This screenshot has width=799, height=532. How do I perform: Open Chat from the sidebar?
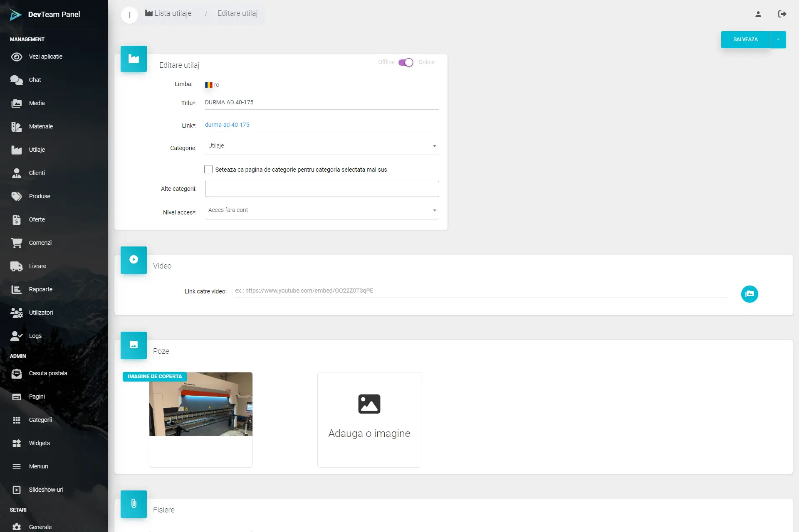[x=35, y=80]
